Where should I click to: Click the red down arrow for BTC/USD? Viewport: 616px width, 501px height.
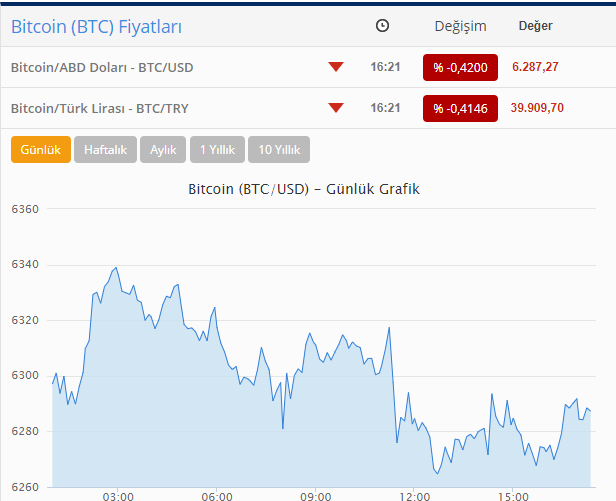pos(336,67)
